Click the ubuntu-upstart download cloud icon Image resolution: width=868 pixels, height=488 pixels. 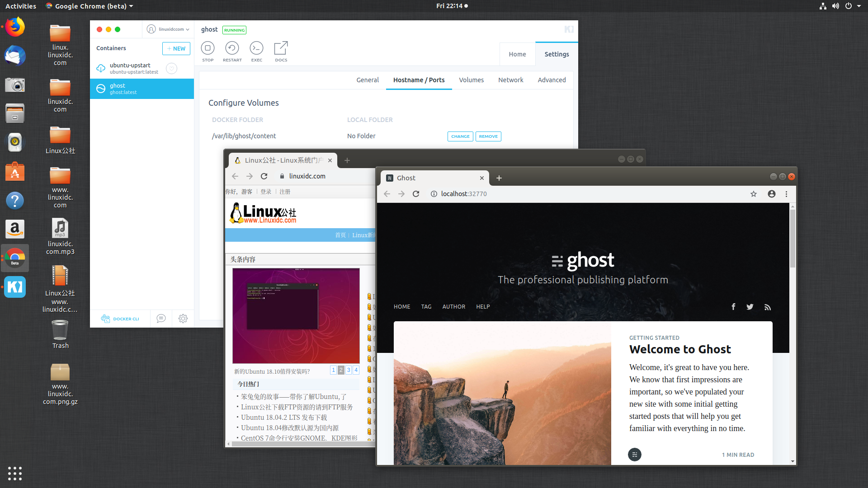[101, 68]
